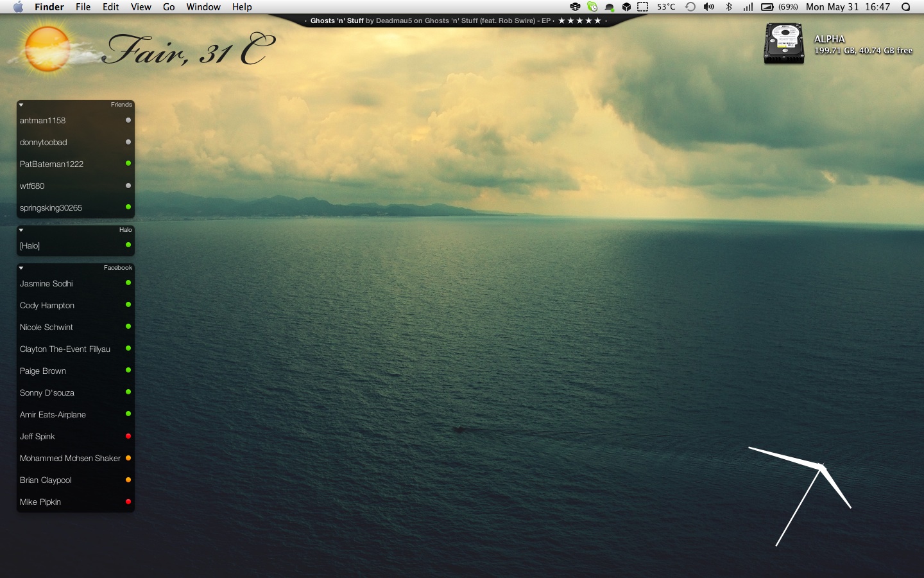Viewport: 924px width, 578px height.
Task: Open the Edit menu
Action: (x=111, y=7)
